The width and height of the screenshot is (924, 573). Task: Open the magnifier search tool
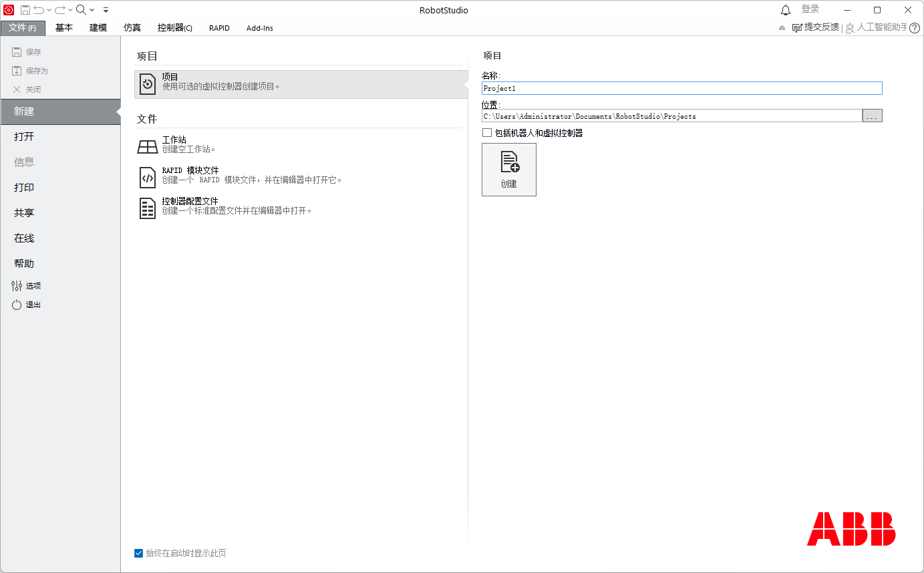[x=81, y=10]
